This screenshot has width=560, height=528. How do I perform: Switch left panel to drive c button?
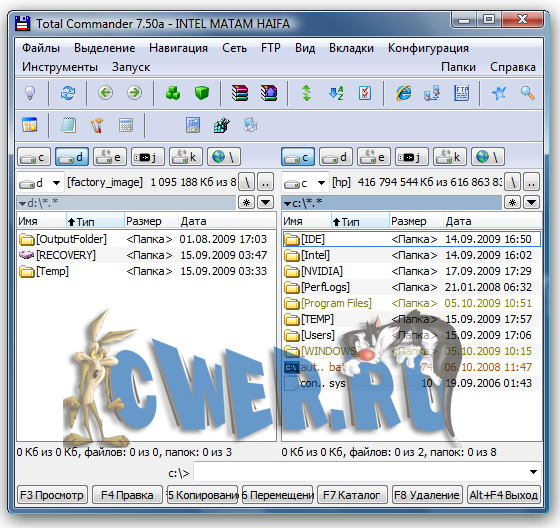[x=34, y=157]
